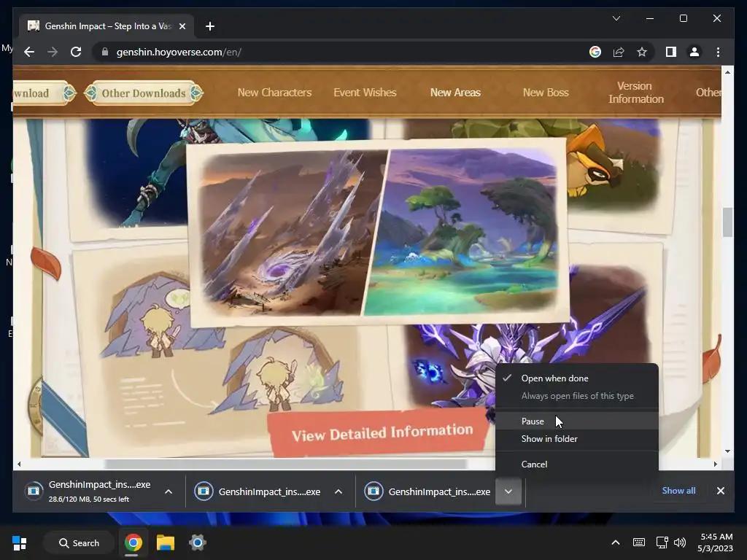Open Other Downloads button
This screenshot has width=747, height=560.
pos(144,93)
